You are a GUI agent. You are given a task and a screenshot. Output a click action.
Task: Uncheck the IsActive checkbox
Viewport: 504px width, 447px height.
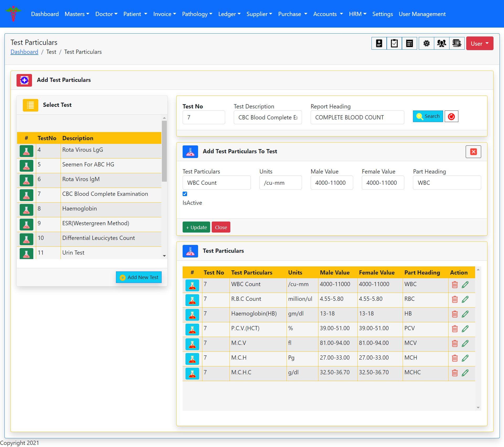185,194
